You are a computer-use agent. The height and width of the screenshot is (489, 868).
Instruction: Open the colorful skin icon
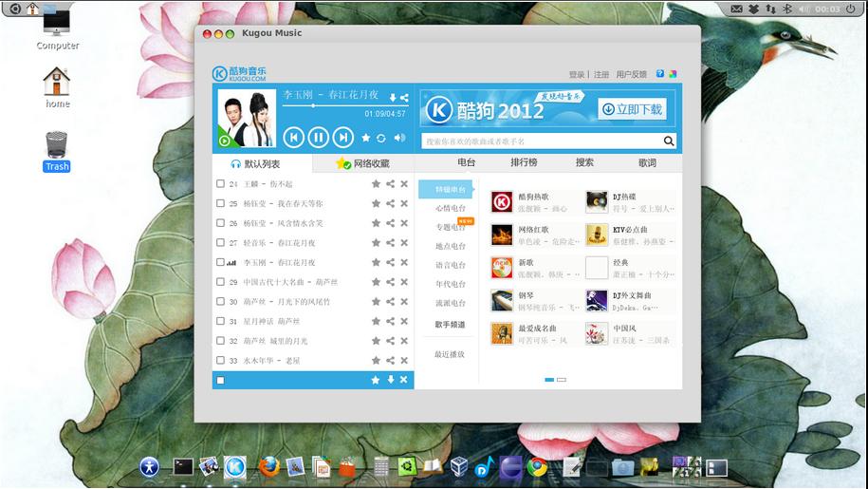(673, 74)
